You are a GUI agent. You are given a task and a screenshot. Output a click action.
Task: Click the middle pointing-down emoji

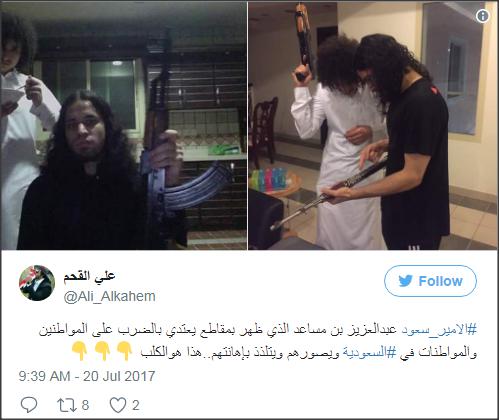(x=102, y=351)
